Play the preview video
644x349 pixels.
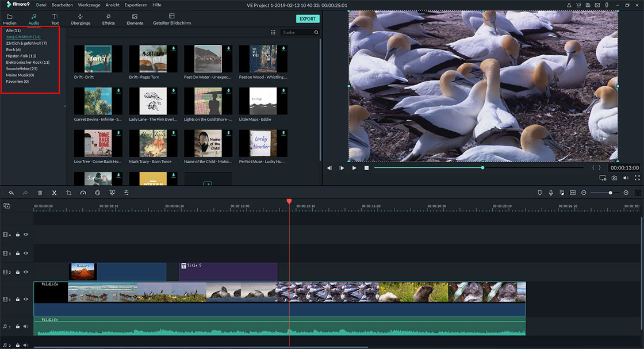point(354,168)
